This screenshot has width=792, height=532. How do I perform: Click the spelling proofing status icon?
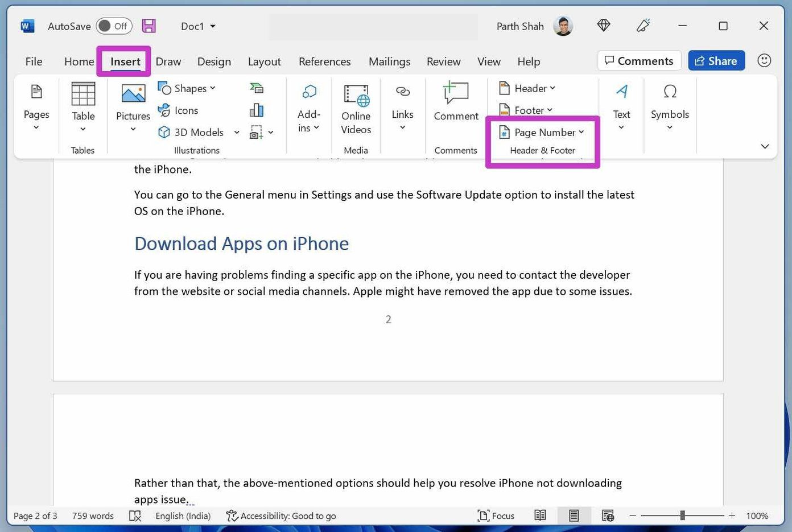coord(135,515)
